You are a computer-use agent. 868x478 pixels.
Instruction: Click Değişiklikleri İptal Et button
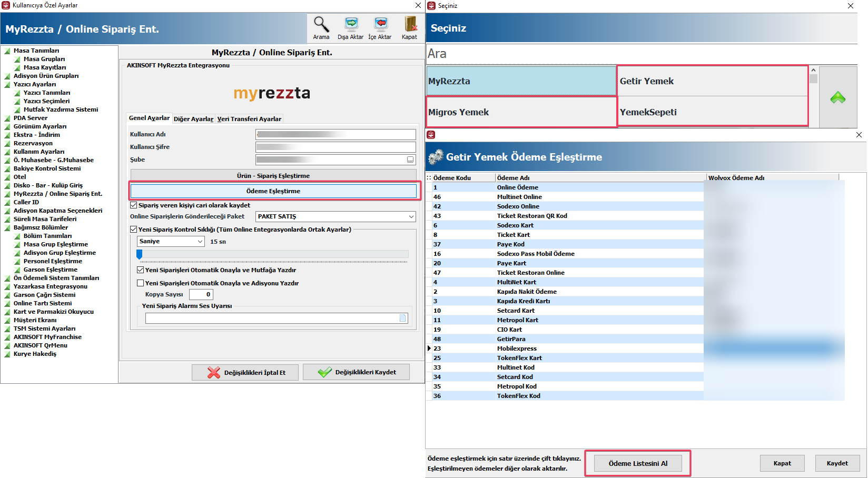(245, 372)
